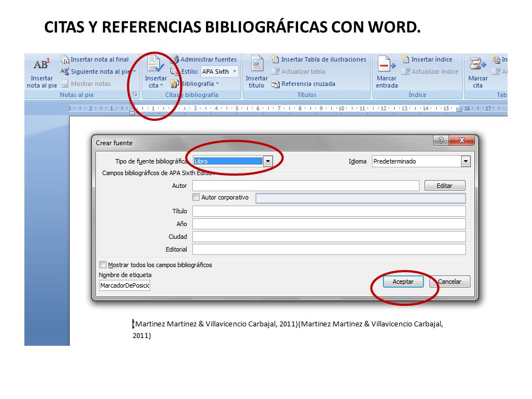Click the Aceptar button

pyautogui.click(x=403, y=282)
